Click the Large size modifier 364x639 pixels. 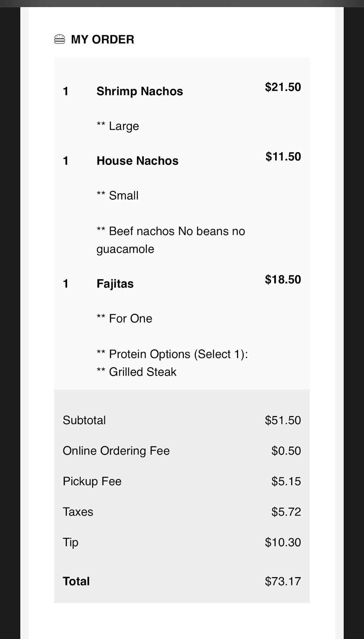pyautogui.click(x=124, y=126)
